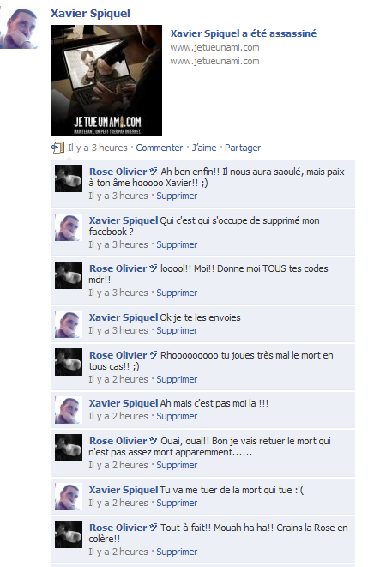This screenshot has width=392, height=567.
Task: Click the Commenter link under the post
Action: pyautogui.click(x=159, y=148)
